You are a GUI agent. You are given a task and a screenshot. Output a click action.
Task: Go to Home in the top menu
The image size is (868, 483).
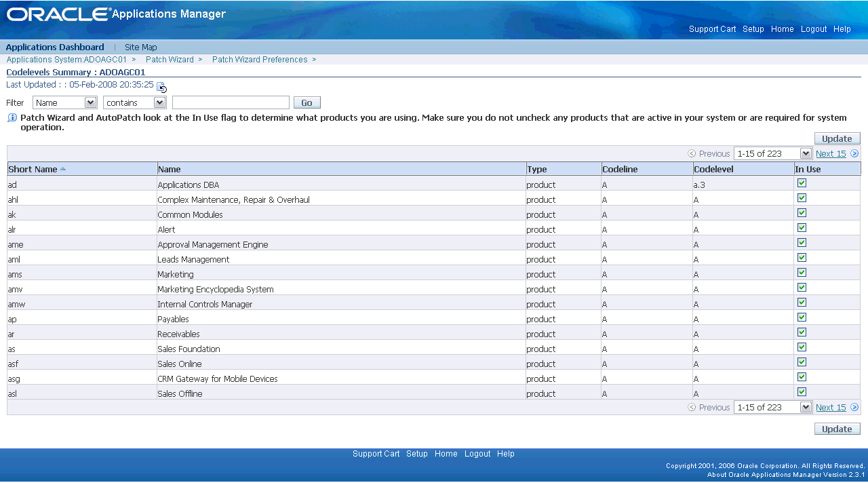click(x=783, y=29)
